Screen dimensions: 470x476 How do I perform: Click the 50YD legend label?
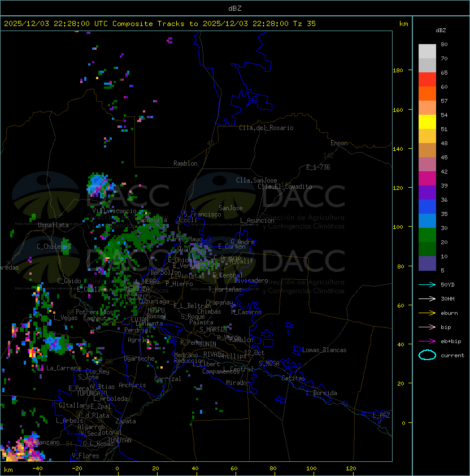(447, 284)
